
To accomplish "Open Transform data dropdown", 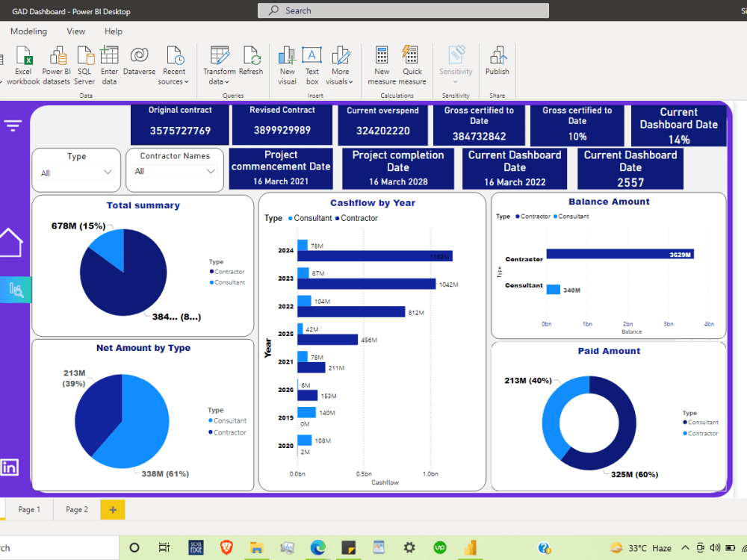I will [219, 66].
